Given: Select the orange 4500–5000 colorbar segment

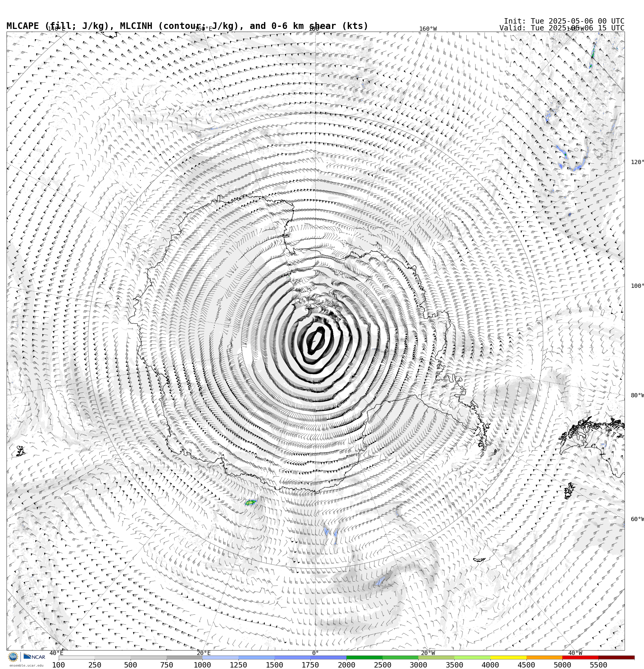Looking at the screenshot, I should click(x=544, y=657).
